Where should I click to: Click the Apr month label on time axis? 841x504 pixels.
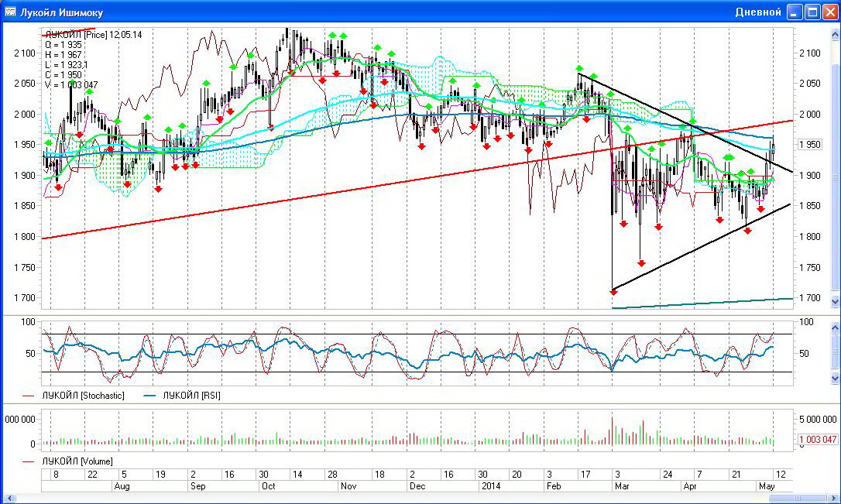click(690, 486)
